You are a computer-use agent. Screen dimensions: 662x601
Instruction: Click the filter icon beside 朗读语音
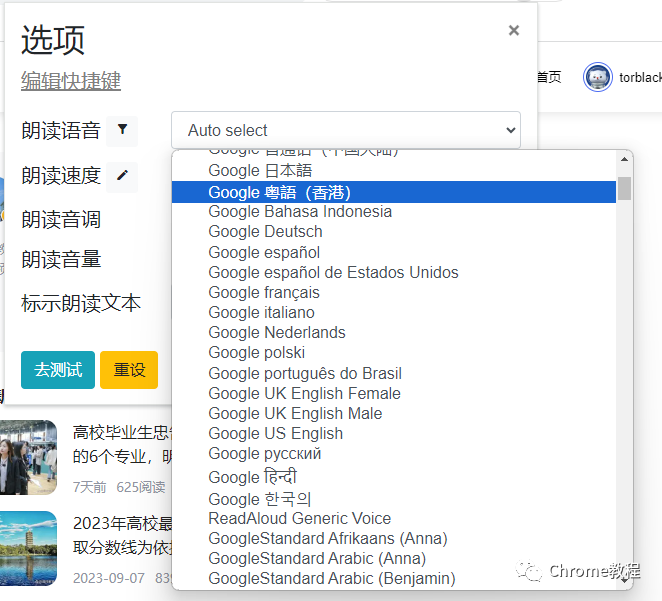point(122,130)
